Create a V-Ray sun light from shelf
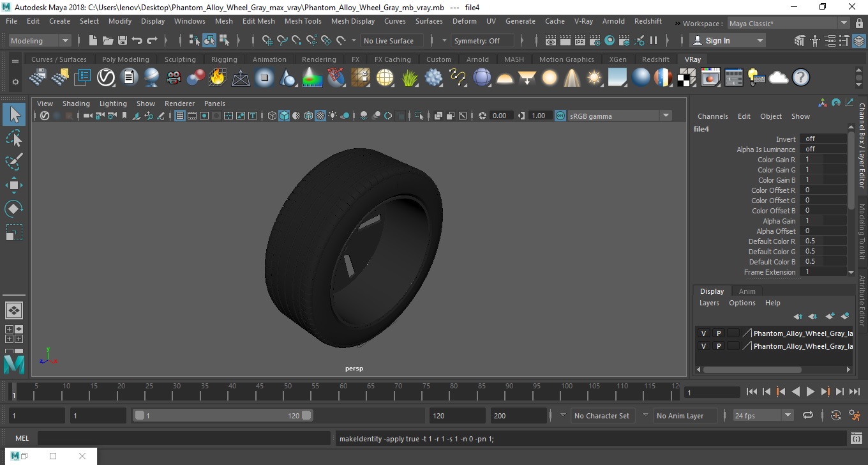This screenshot has height=465, width=868. (594, 78)
